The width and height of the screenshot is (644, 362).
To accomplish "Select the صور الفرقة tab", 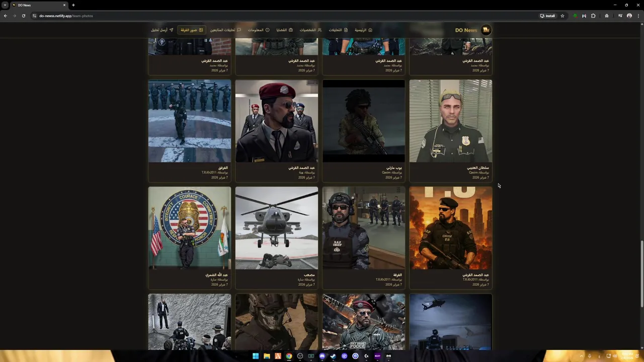I will (x=192, y=30).
